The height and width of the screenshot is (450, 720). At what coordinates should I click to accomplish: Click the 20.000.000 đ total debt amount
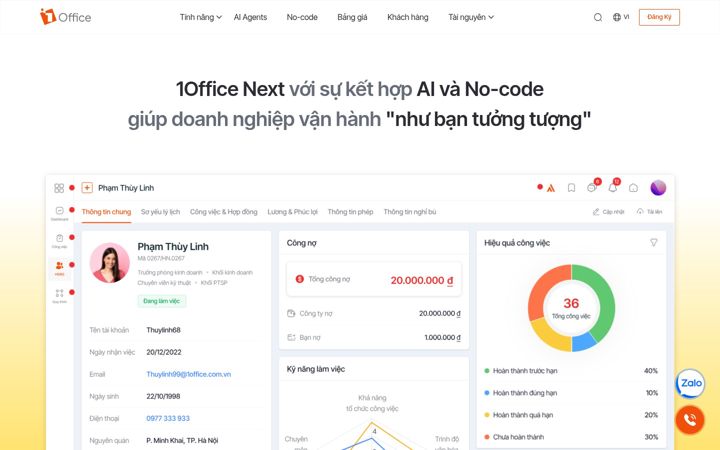[x=422, y=280]
